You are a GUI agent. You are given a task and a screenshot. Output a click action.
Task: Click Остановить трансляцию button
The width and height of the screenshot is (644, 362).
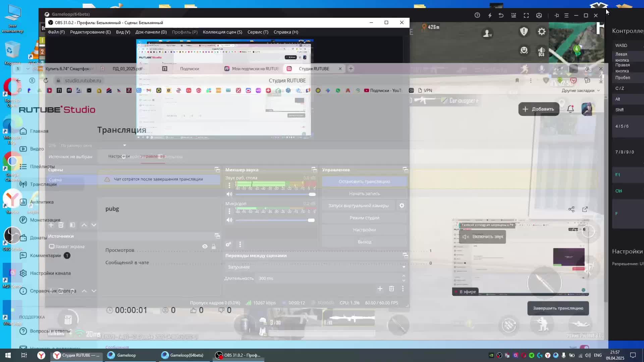click(364, 182)
